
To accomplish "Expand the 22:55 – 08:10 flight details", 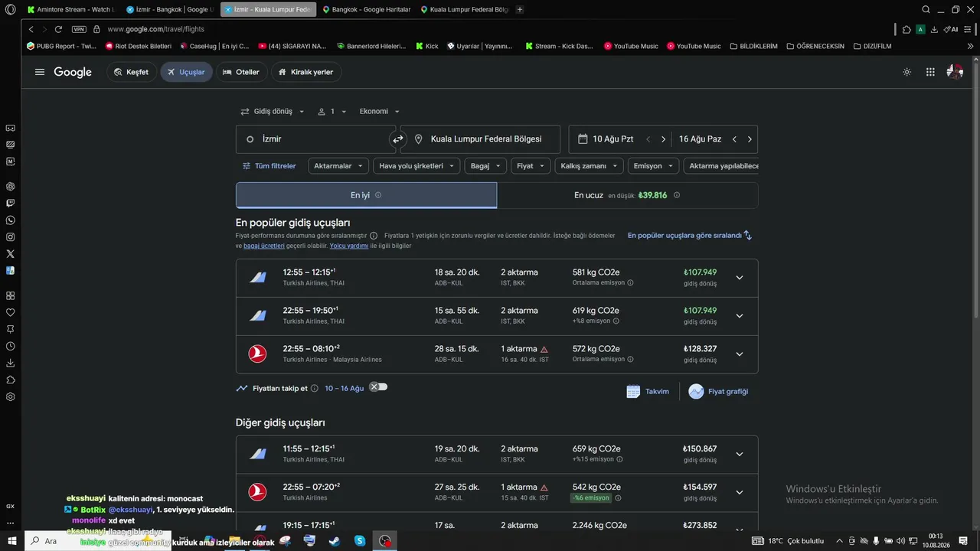I will tap(739, 354).
